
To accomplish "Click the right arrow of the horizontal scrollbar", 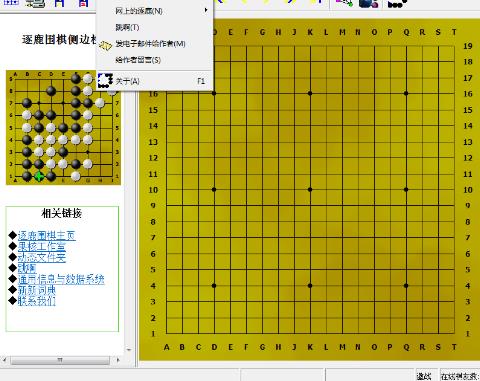I will pos(118,360).
